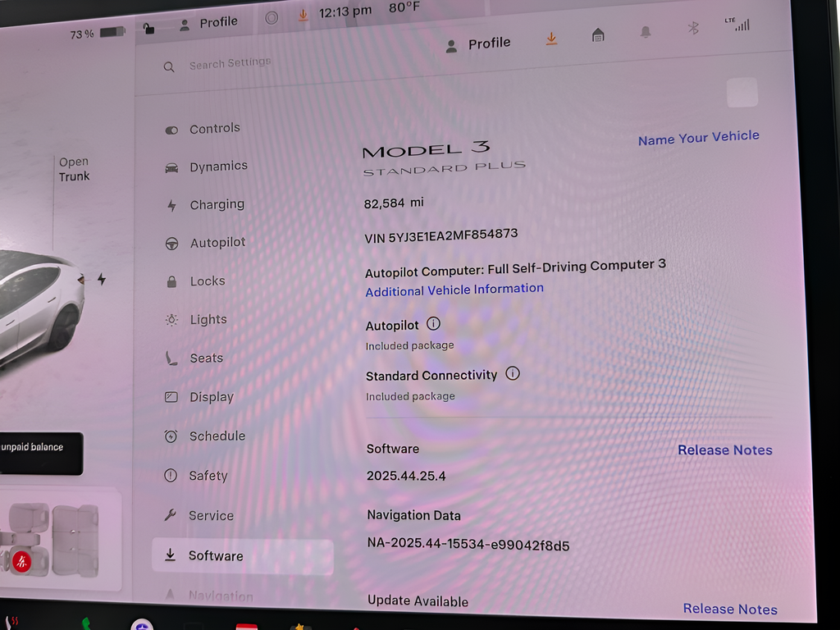
Task: Tap the LTE signal strength icon
Action: pos(741,25)
